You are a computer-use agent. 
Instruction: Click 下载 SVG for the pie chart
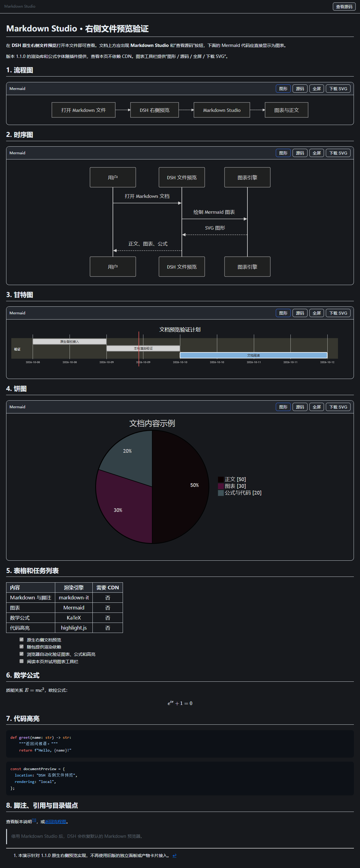click(x=338, y=407)
